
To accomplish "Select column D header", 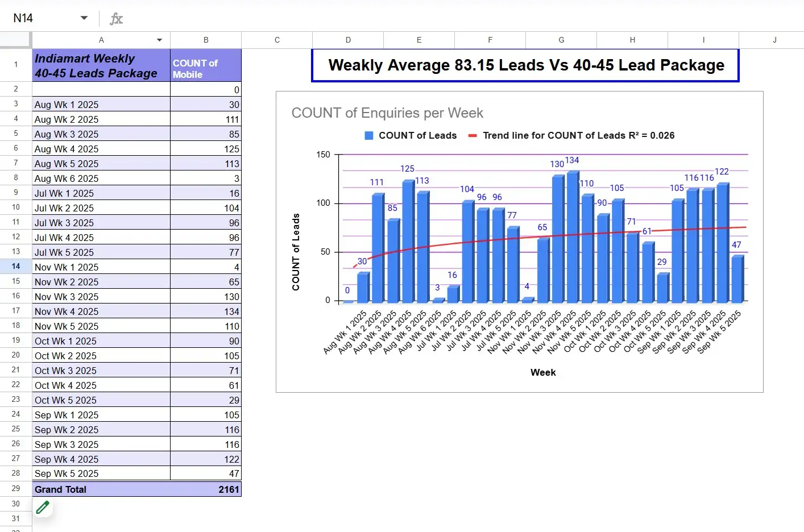I will 348,40.
